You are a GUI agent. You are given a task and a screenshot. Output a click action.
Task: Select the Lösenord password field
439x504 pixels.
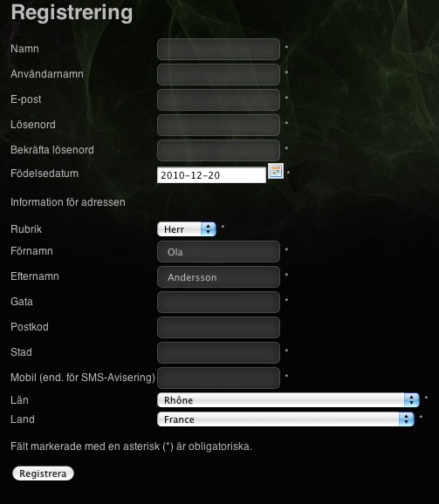click(218, 125)
